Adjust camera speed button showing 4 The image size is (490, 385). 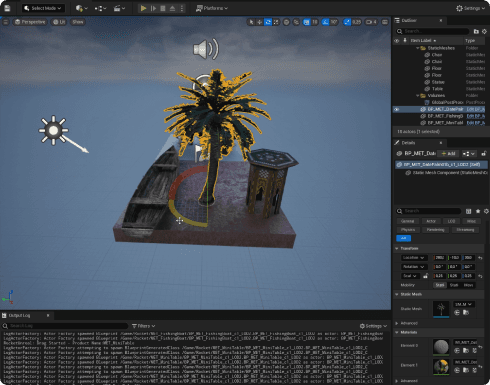coord(371,22)
